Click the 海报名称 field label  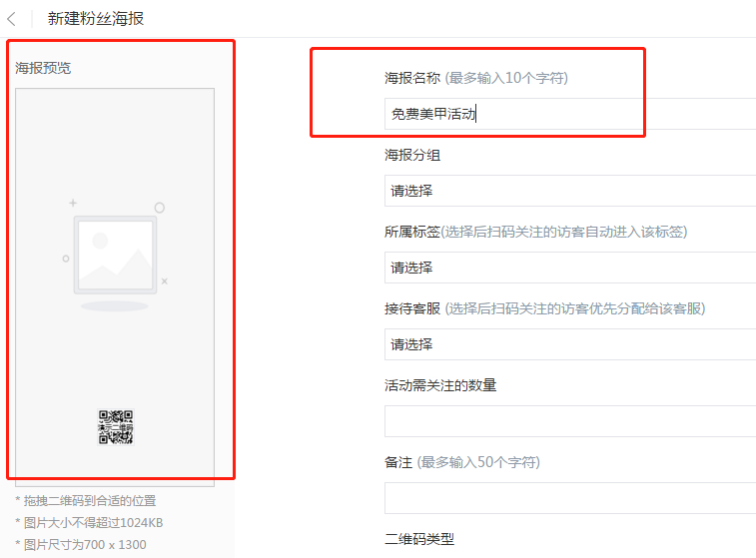click(x=412, y=78)
